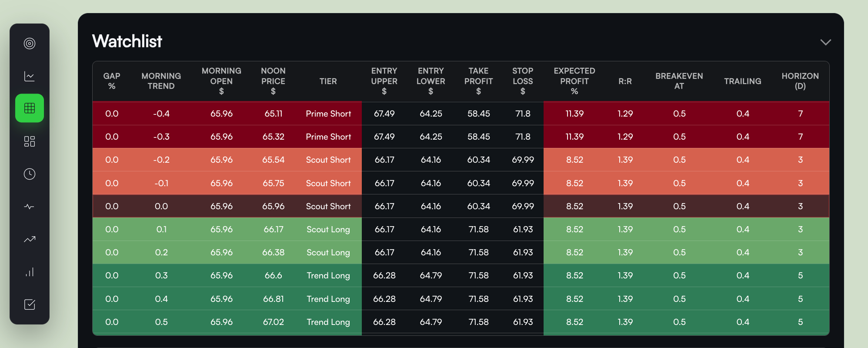Select Trend Long row with noon price 67.02
The image size is (868, 348).
pos(328,322)
